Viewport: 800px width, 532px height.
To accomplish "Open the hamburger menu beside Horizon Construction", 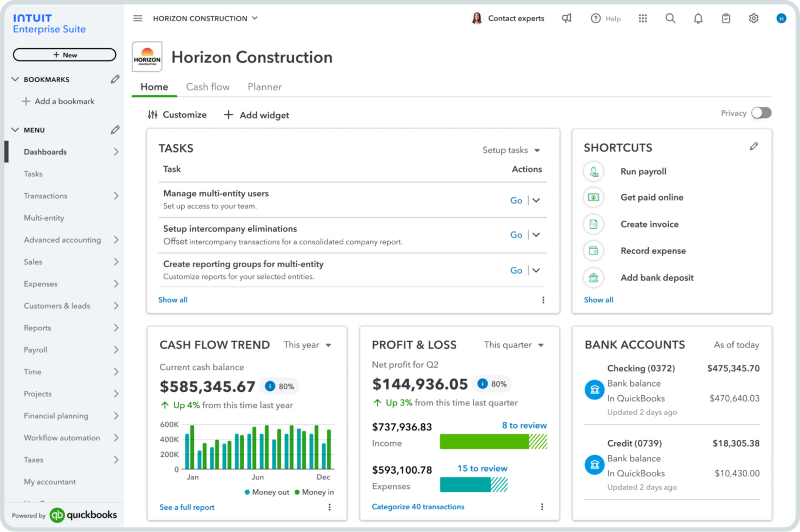I will click(x=138, y=18).
